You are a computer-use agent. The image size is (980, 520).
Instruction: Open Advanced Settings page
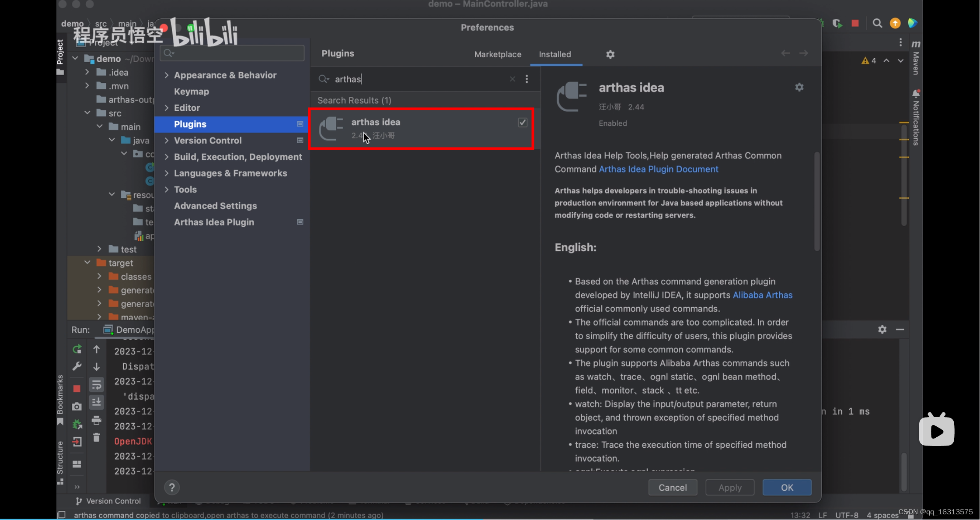pos(216,206)
